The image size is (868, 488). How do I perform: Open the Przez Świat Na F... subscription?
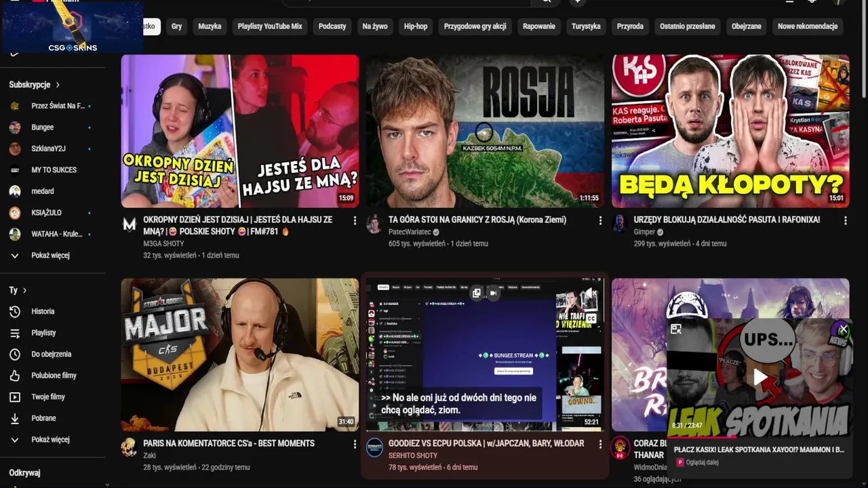58,106
